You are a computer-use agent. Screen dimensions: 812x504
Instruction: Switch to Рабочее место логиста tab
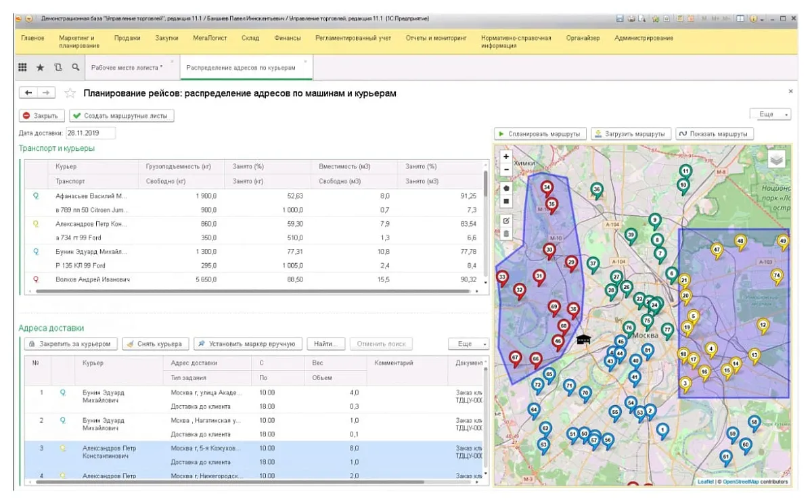tap(127, 68)
